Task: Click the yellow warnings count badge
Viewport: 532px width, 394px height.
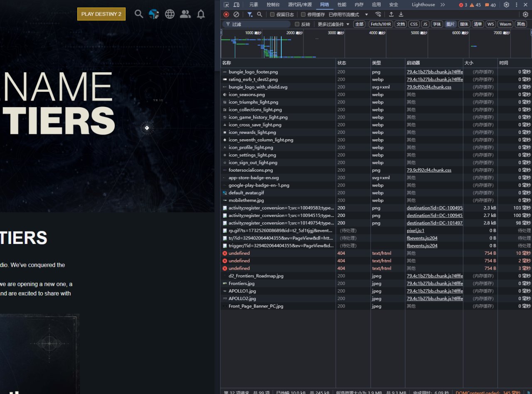Action: [475, 5]
